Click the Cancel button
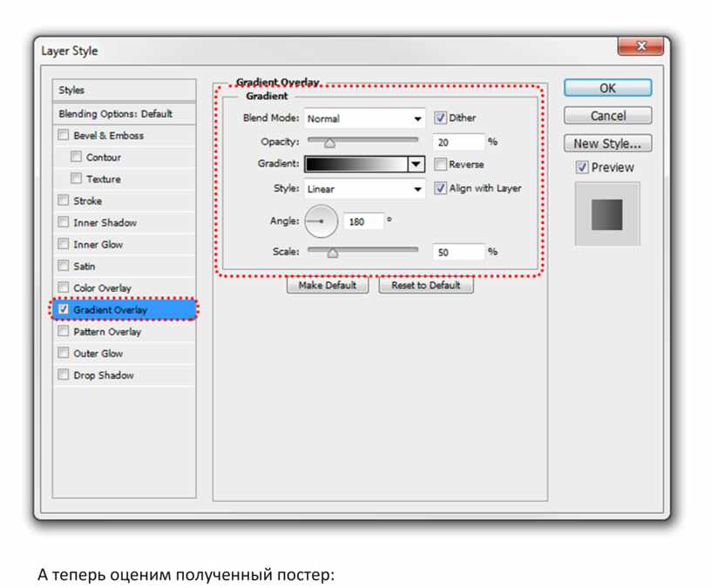 [x=607, y=116]
